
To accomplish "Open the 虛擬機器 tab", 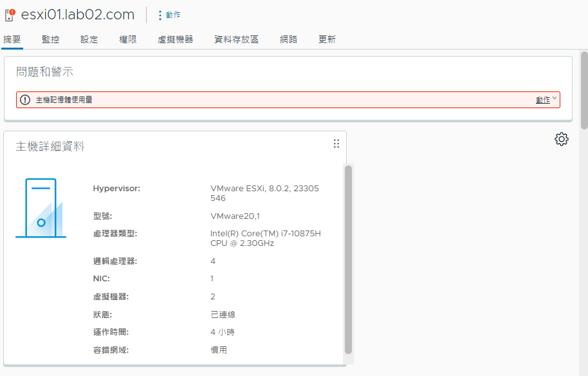I will tap(175, 39).
